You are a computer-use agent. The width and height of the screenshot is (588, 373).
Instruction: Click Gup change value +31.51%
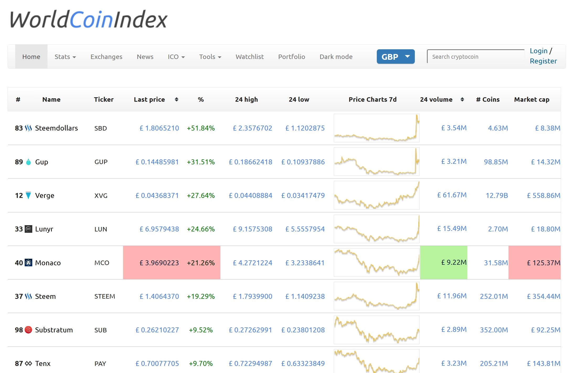tap(201, 162)
